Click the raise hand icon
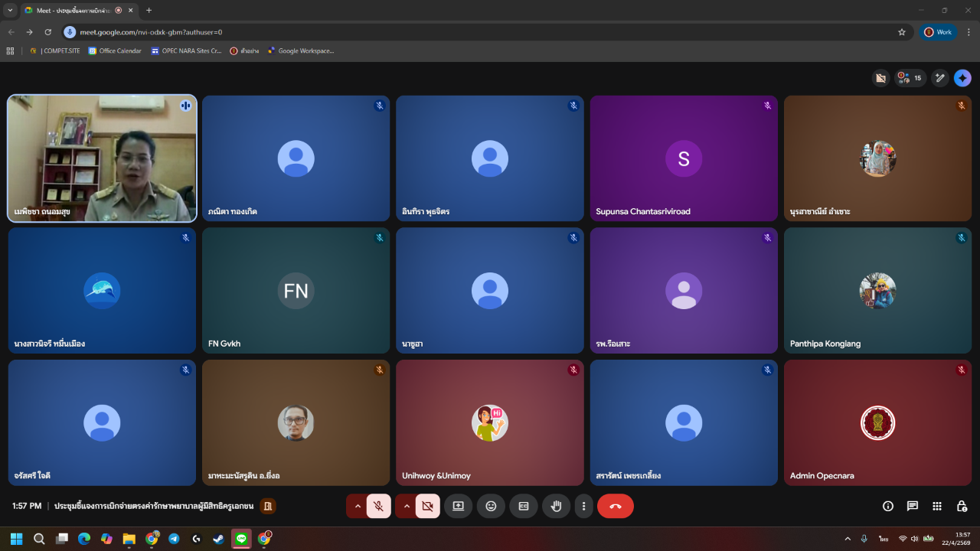 pyautogui.click(x=557, y=506)
